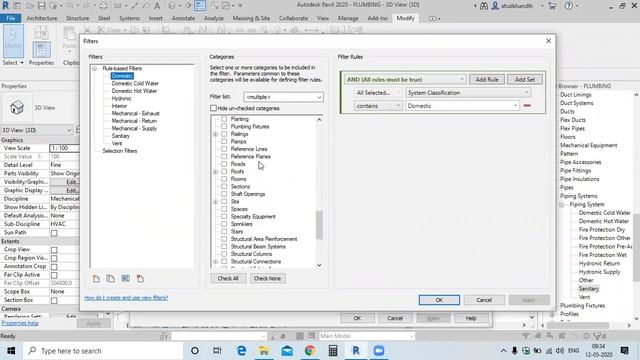Check the Sprinklers category
Image resolution: width=640 pixels, height=360 pixels.
pyautogui.click(x=224, y=224)
